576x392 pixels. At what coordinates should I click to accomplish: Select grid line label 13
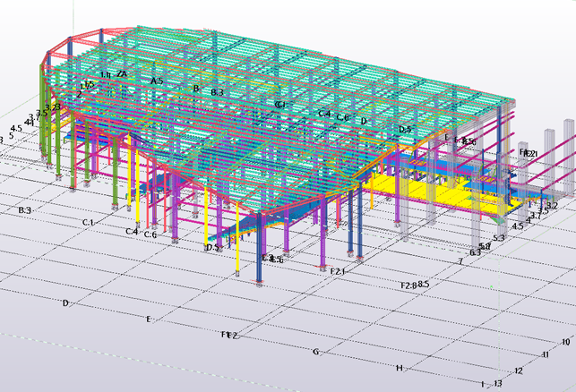point(498,383)
